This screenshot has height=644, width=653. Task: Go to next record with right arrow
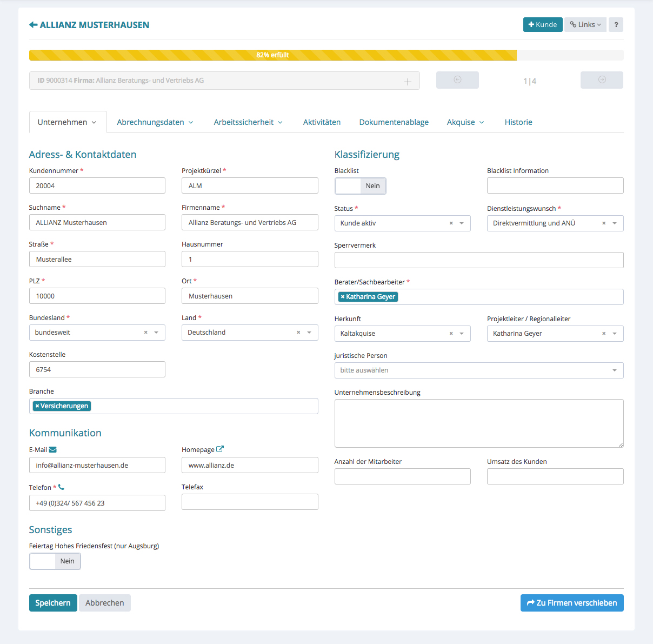(x=602, y=80)
